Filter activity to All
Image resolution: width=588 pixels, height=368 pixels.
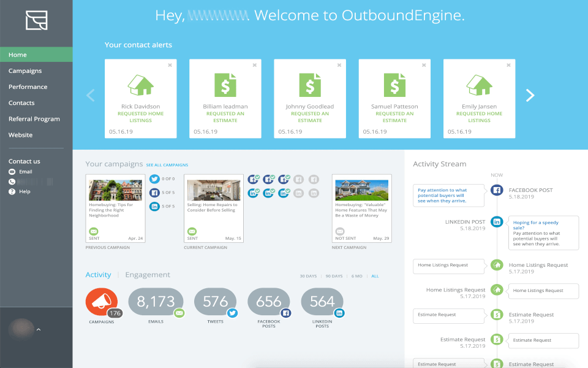click(375, 276)
